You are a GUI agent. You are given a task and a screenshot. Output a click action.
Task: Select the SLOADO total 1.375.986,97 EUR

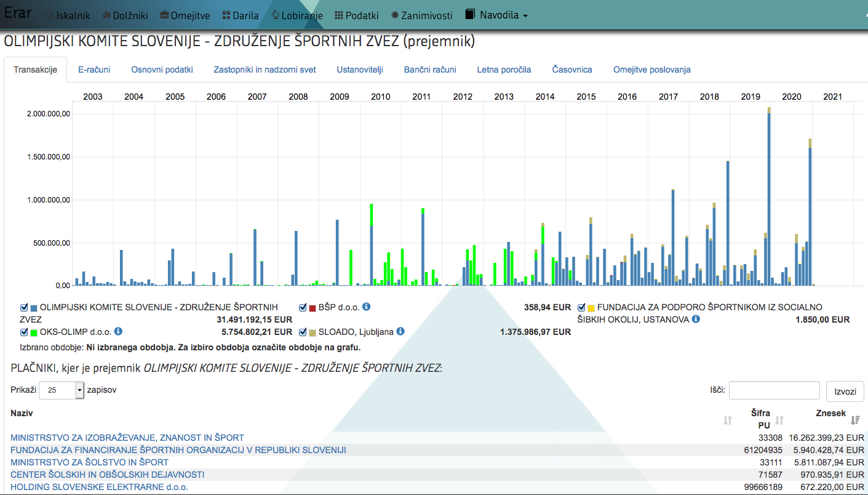pyautogui.click(x=535, y=332)
